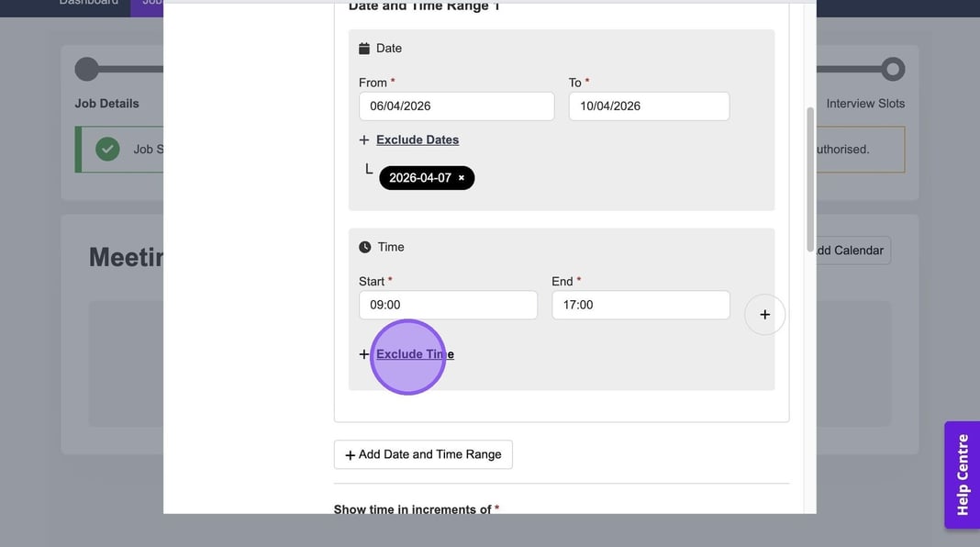Focus the To date field

649,106
